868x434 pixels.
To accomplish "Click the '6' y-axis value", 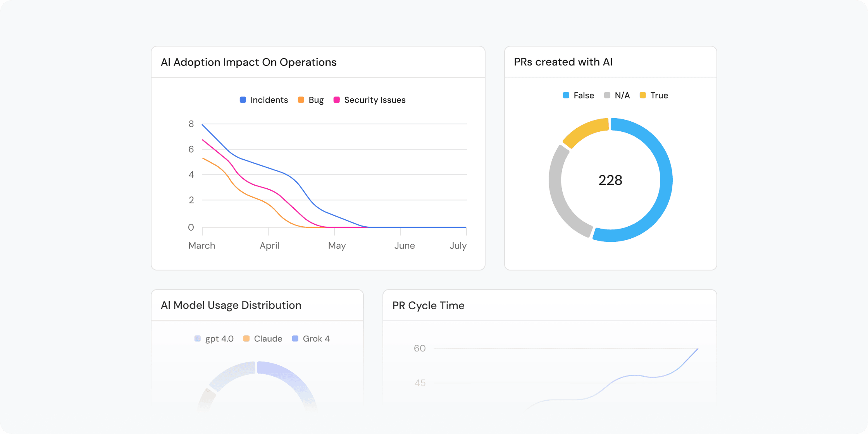I will [191, 149].
